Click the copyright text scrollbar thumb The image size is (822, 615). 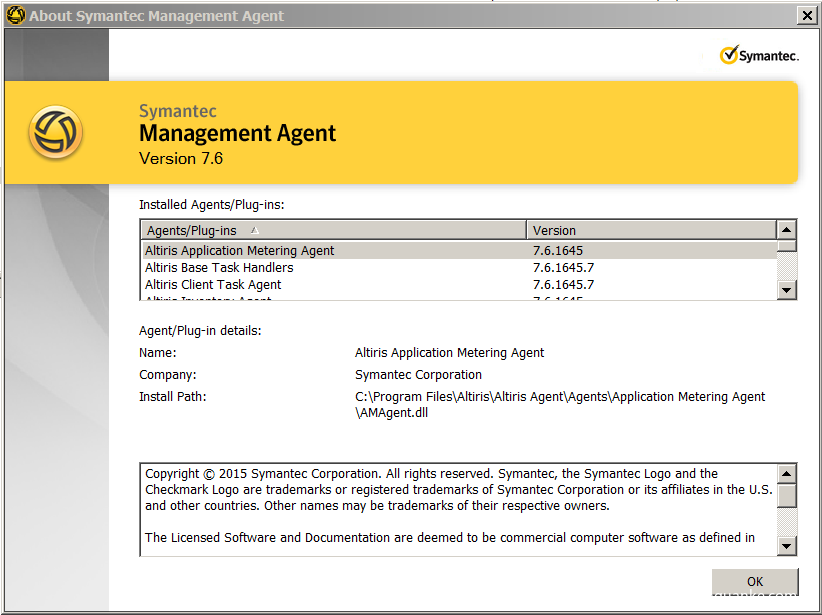(786, 495)
